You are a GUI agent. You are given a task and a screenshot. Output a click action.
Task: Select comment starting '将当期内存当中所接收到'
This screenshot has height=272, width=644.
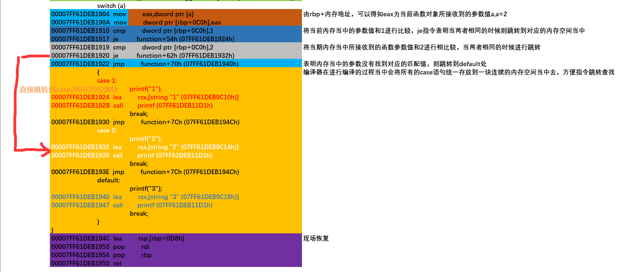422,47
